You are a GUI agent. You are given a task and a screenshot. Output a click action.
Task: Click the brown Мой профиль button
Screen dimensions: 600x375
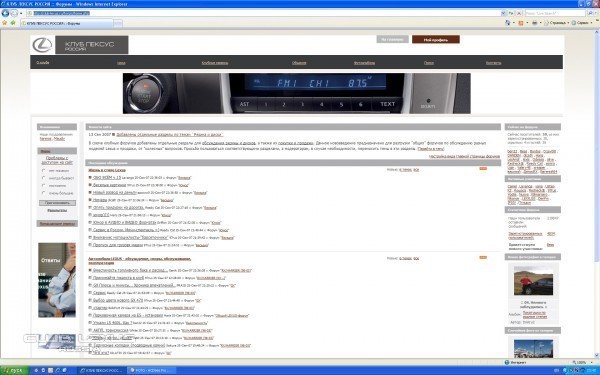coord(436,39)
